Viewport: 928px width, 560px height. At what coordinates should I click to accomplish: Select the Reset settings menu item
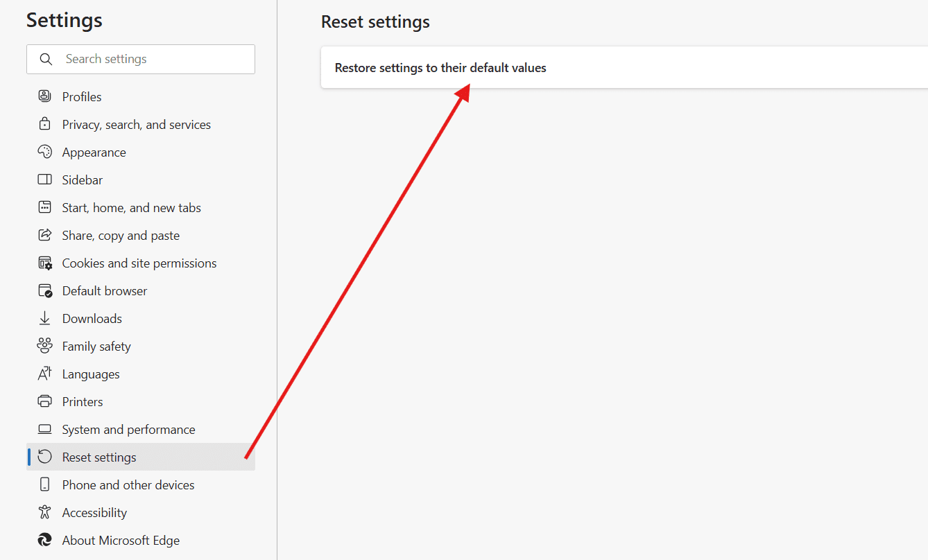click(99, 457)
